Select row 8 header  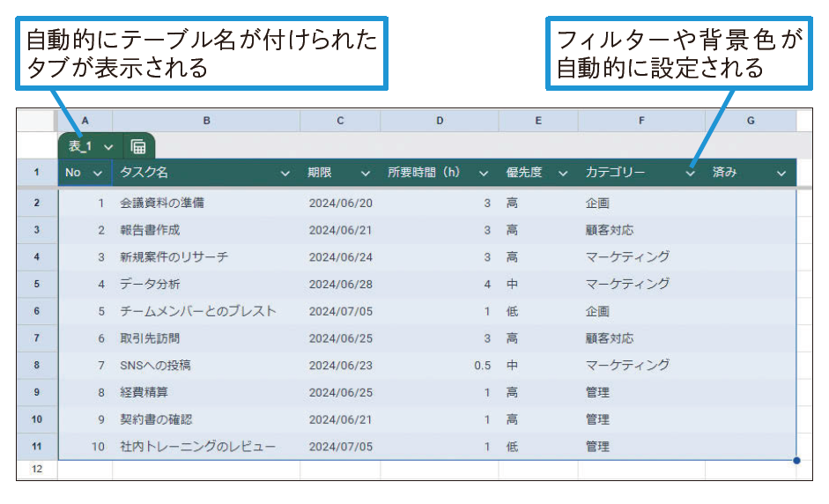tap(36, 365)
